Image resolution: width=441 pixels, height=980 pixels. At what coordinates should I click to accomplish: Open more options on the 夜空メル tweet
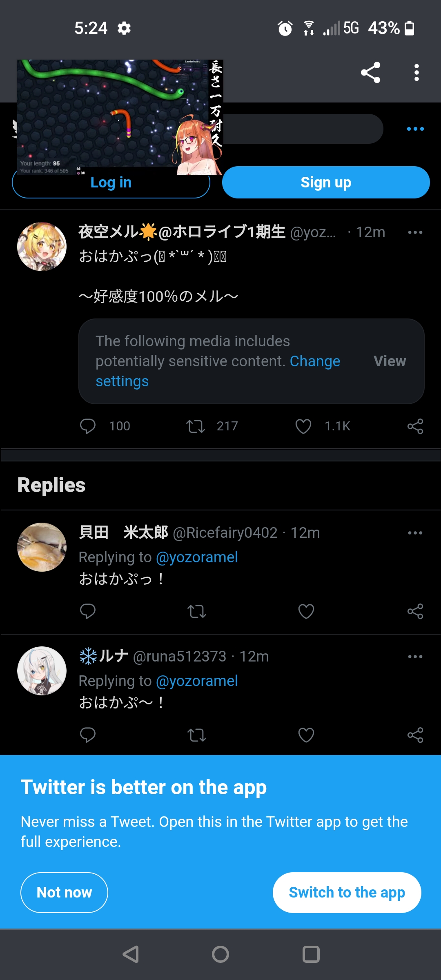(x=415, y=232)
